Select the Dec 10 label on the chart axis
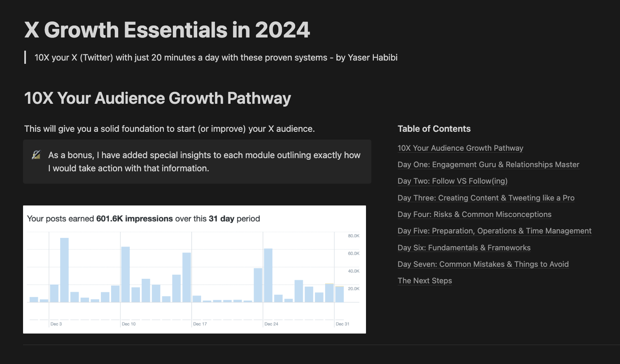Screen dimensions: 620x364 click(128, 324)
